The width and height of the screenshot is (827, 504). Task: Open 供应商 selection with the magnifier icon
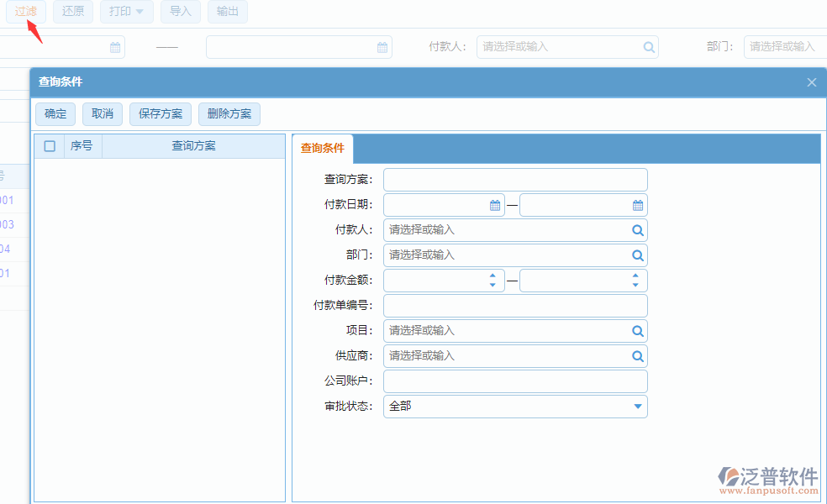pyautogui.click(x=637, y=355)
